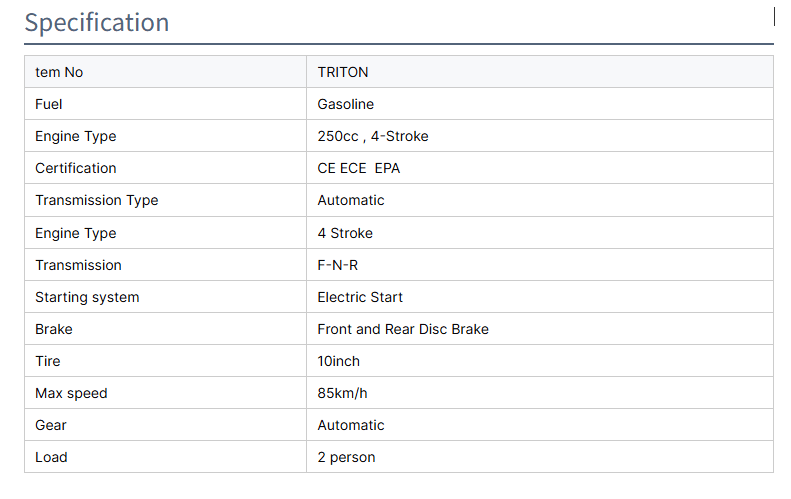Click the Specification heading

[x=97, y=23]
